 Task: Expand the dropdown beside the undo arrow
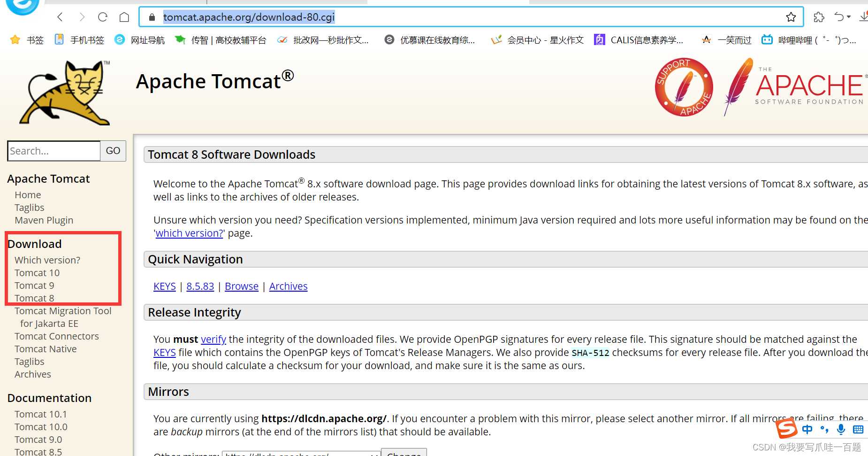(849, 17)
